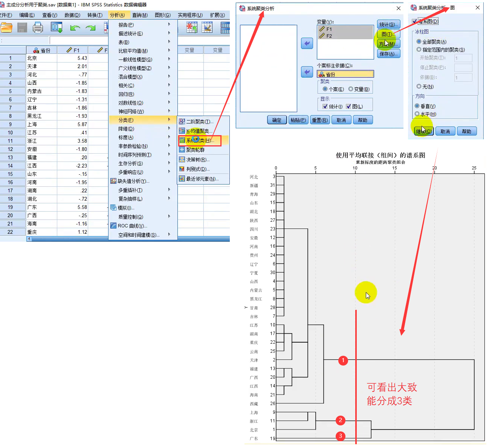The width and height of the screenshot is (492, 448).
Task: Select the 个案 cluster radio button
Action: tap(325, 89)
